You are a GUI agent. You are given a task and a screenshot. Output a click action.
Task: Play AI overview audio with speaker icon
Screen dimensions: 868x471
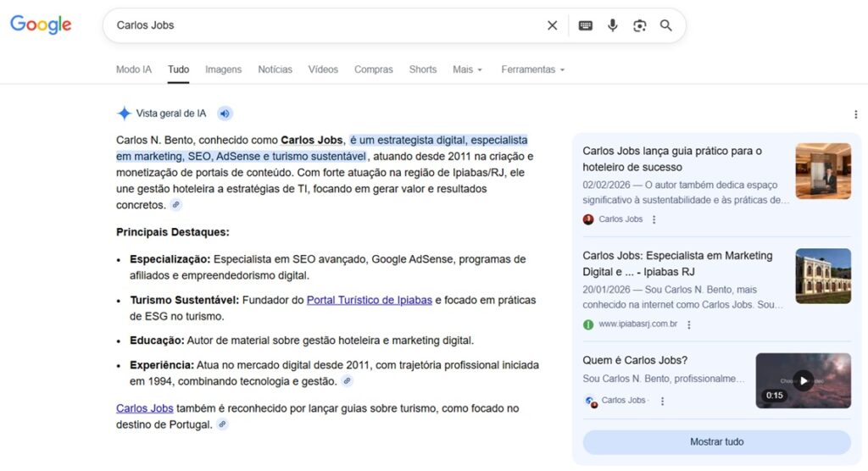pos(225,114)
